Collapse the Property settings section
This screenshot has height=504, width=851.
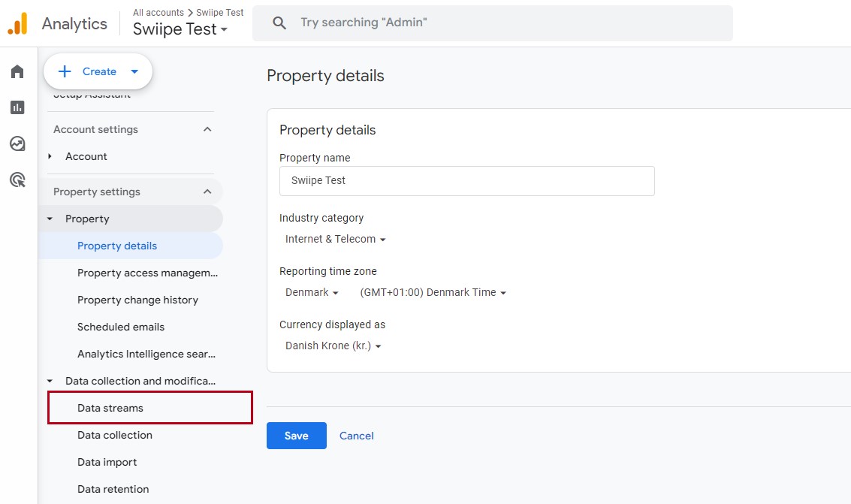[207, 192]
